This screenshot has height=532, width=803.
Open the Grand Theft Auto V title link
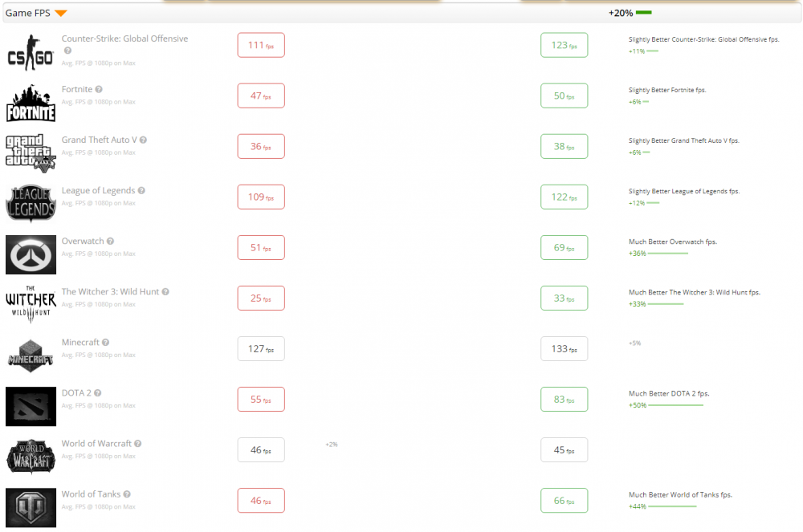point(100,140)
